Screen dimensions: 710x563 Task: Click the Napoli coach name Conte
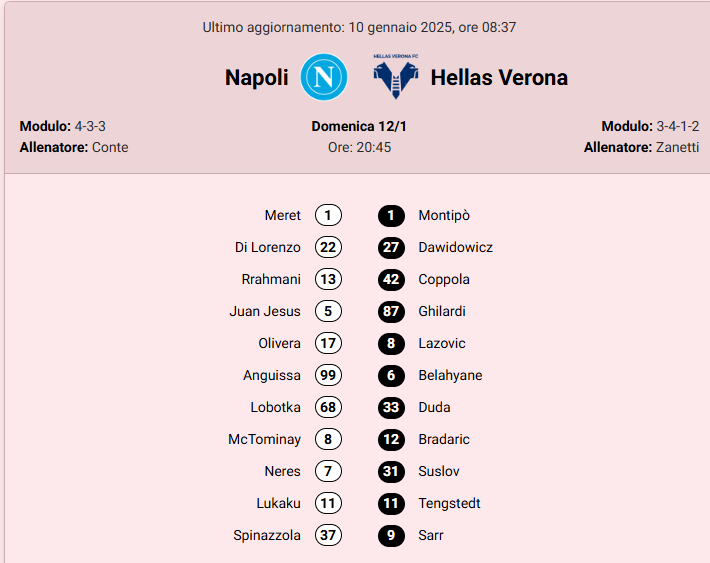tap(110, 147)
